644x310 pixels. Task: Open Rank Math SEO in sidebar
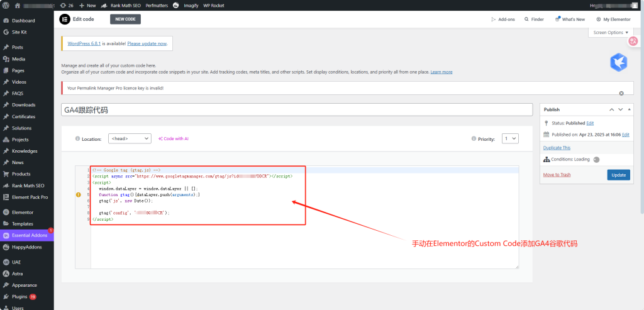[x=26, y=185]
